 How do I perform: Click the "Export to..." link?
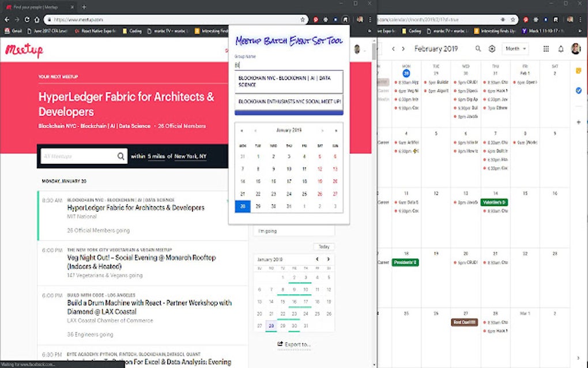coord(294,344)
